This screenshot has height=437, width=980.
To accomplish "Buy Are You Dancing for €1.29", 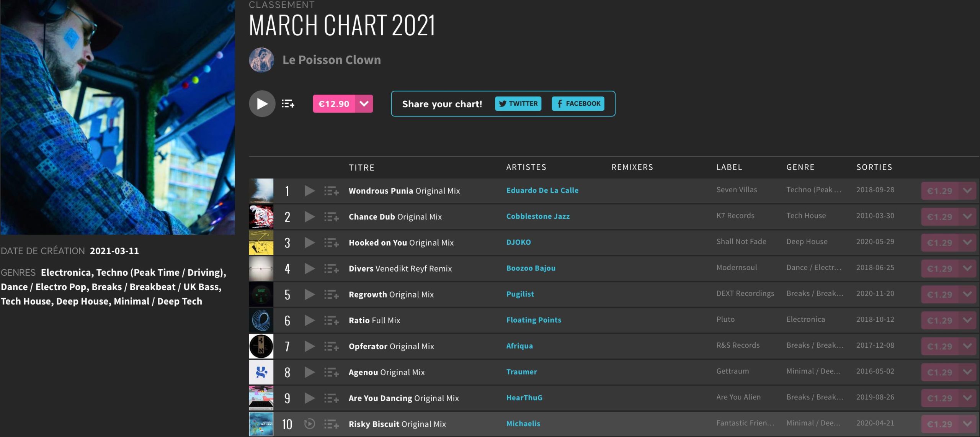I will [940, 398].
